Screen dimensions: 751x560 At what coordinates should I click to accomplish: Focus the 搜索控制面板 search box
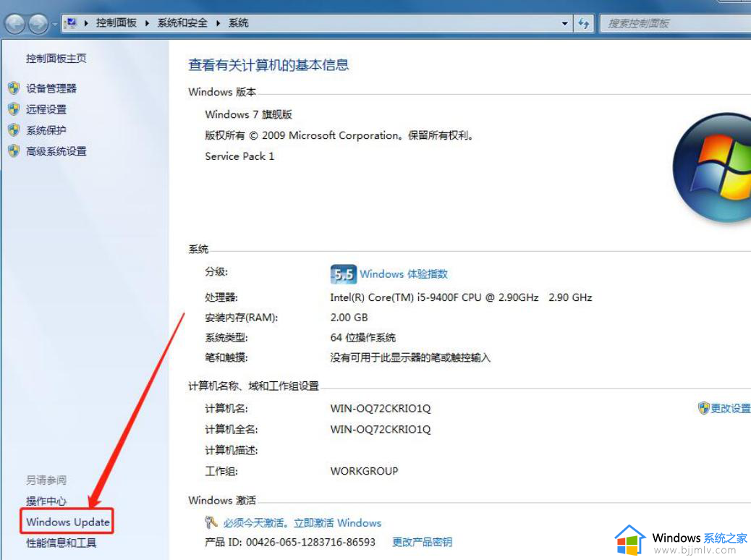click(x=675, y=23)
